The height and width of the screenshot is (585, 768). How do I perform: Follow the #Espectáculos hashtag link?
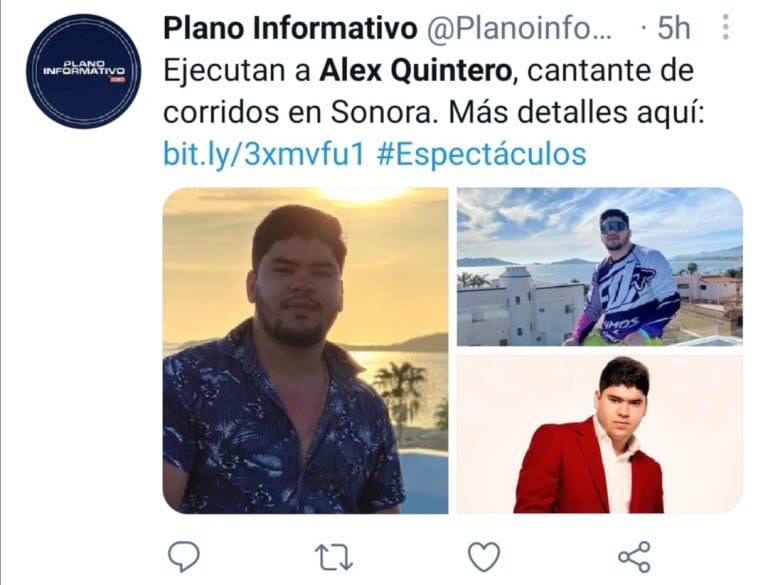481,154
